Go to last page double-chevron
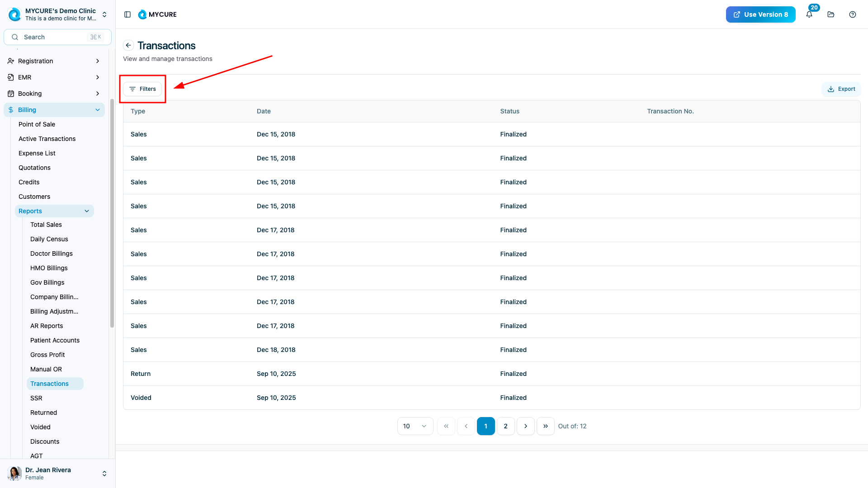Screen dimensions: 868x488 tap(545, 426)
